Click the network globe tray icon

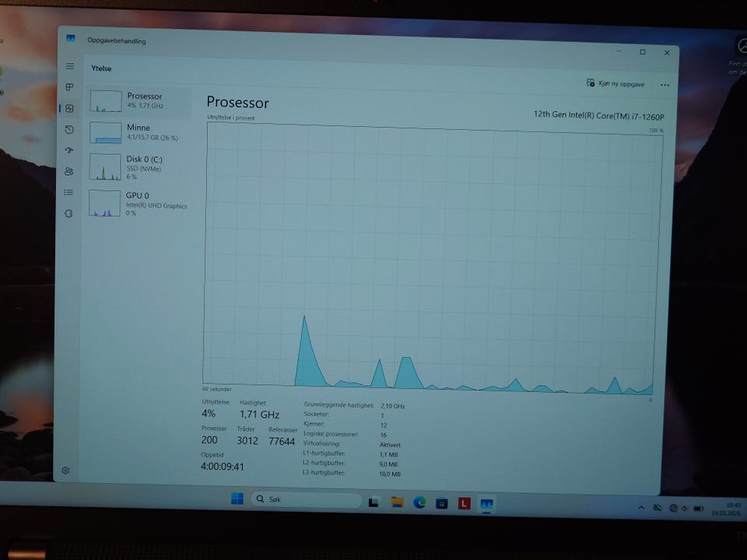[x=673, y=508]
